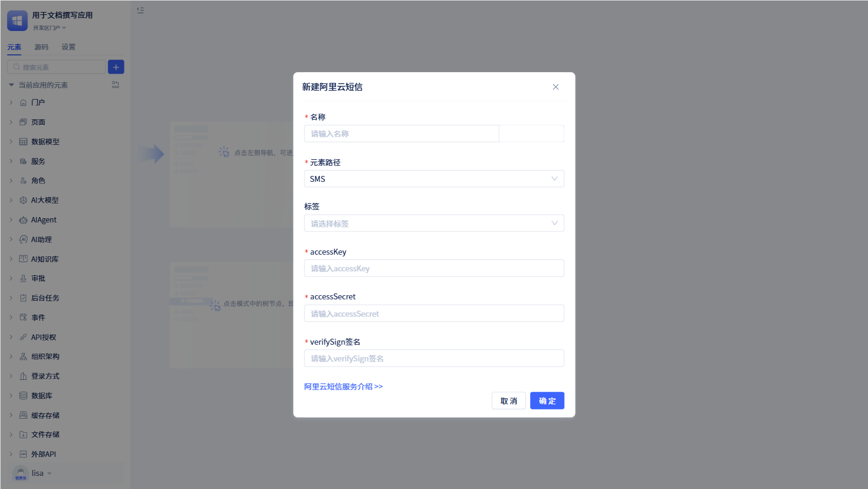Click the 门户 portal icon in sidebar
868x489 pixels.
pos(23,103)
